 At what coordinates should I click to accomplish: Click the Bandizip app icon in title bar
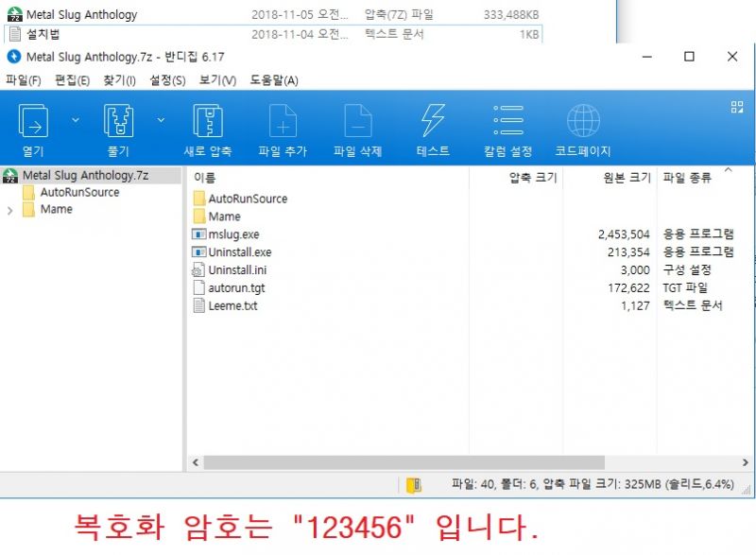(x=14, y=57)
